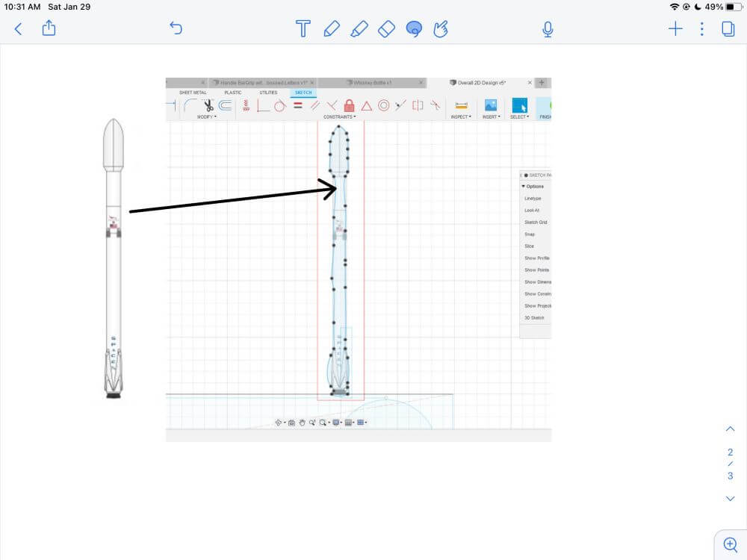This screenshot has height=560, width=747.
Task: Click Look At option in Sketch Palette
Action: (532, 211)
